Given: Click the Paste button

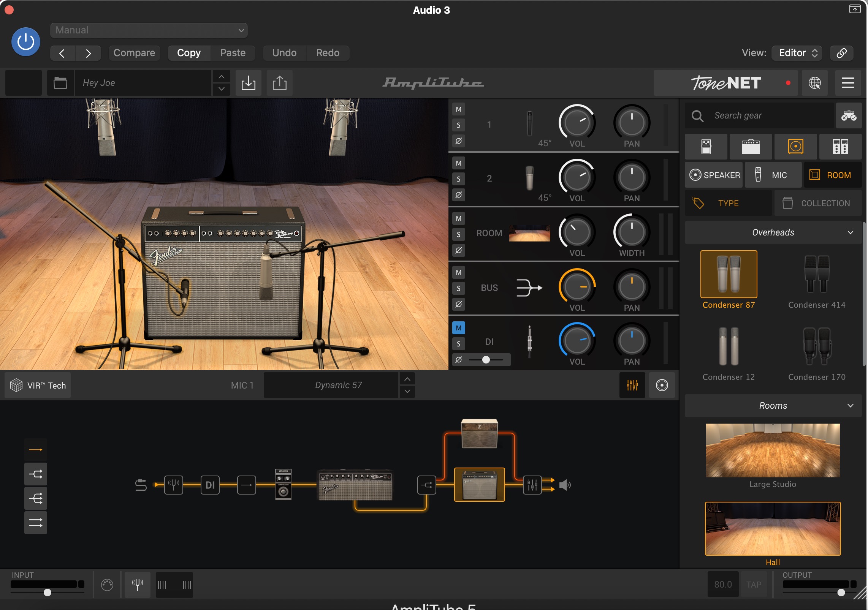Looking at the screenshot, I should click(x=233, y=53).
